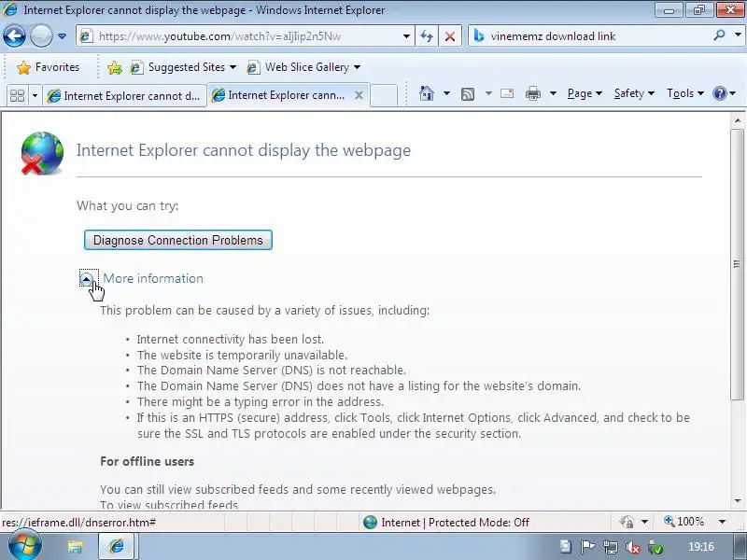
Task: Click the first system tray icon
Action: click(x=566, y=547)
